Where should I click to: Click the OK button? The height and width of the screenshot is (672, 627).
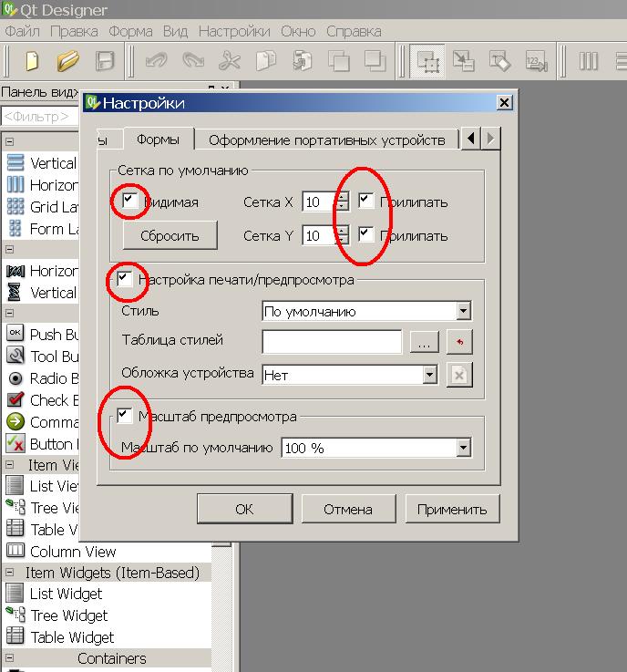click(x=244, y=509)
